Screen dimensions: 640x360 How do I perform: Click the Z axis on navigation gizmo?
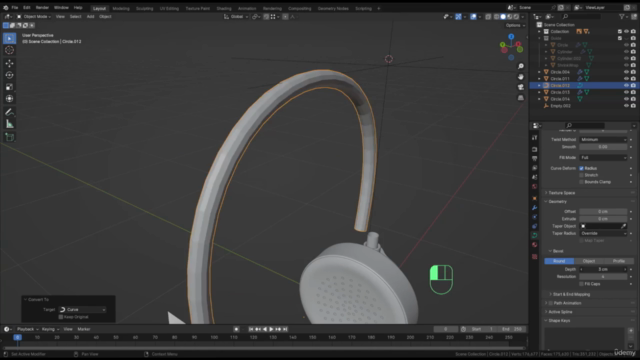point(511,37)
